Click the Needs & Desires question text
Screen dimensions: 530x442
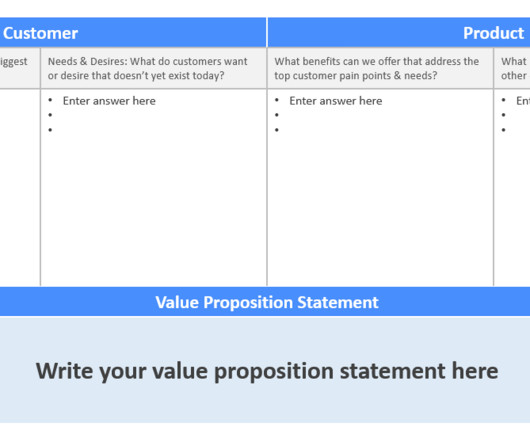[x=147, y=68]
